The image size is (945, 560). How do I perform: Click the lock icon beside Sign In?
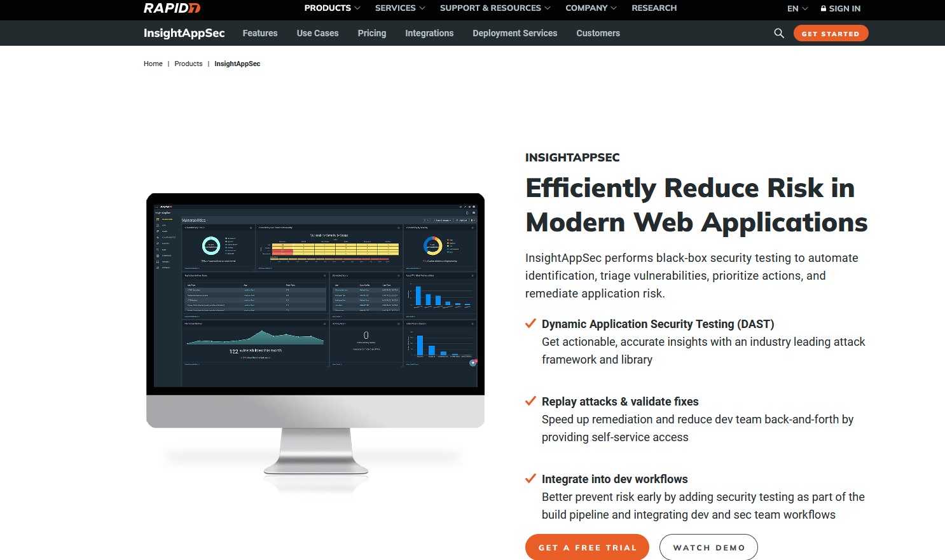point(824,9)
